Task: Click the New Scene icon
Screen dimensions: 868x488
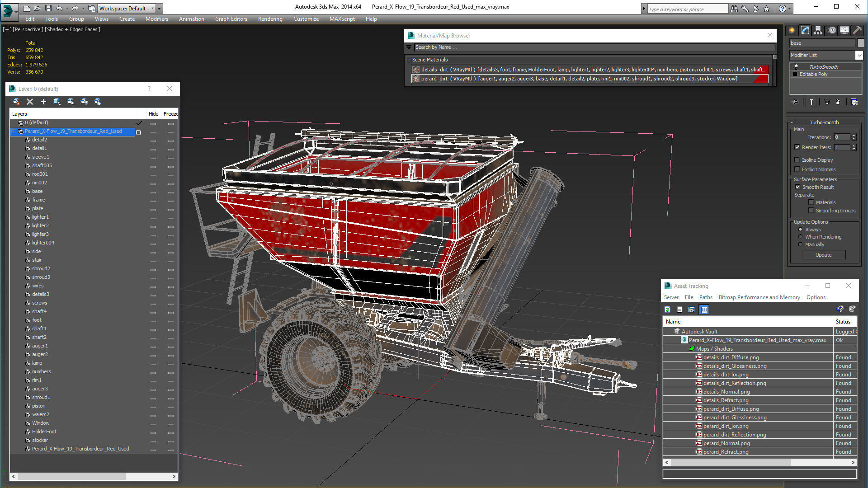Action: (x=27, y=8)
